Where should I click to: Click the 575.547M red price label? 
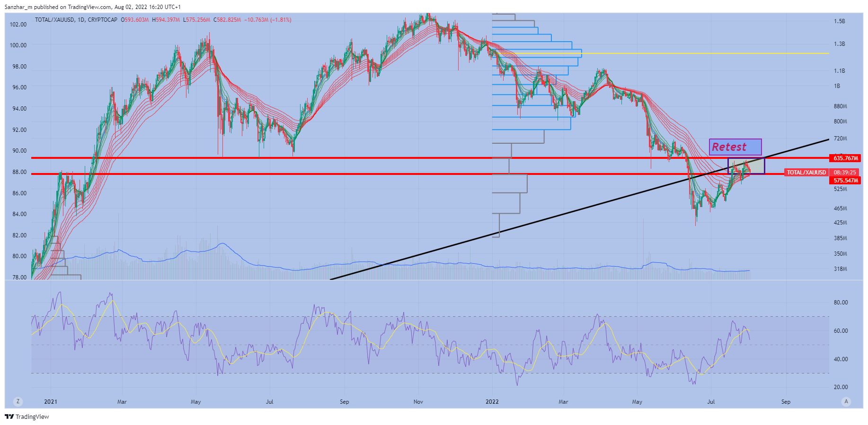[845, 181]
